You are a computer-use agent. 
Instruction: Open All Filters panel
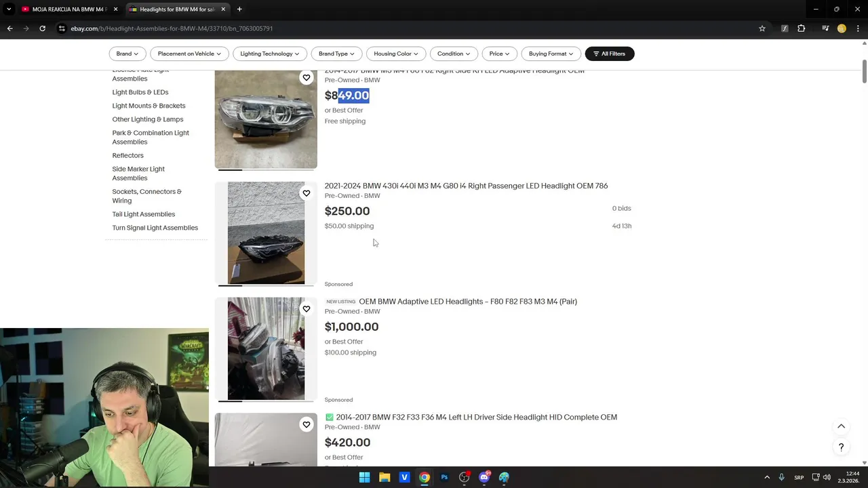(610, 54)
